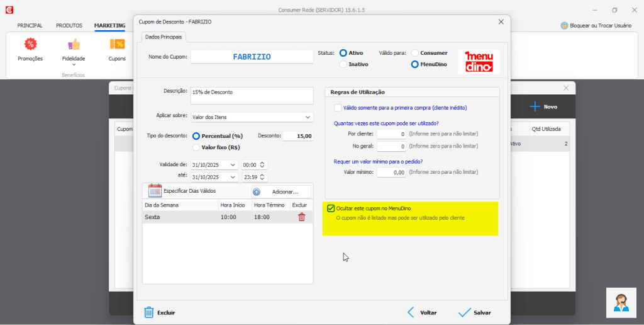This screenshot has height=325, width=644.
Task: Click the Promoções icon in the ribbon
Action: pos(30,44)
